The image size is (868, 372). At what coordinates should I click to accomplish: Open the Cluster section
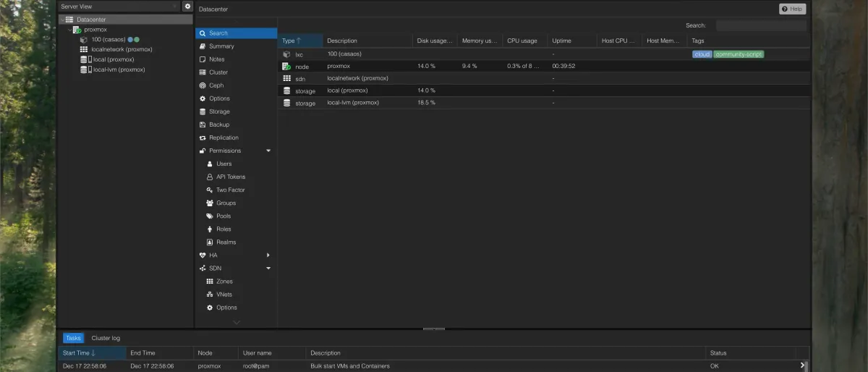[x=236, y=72]
